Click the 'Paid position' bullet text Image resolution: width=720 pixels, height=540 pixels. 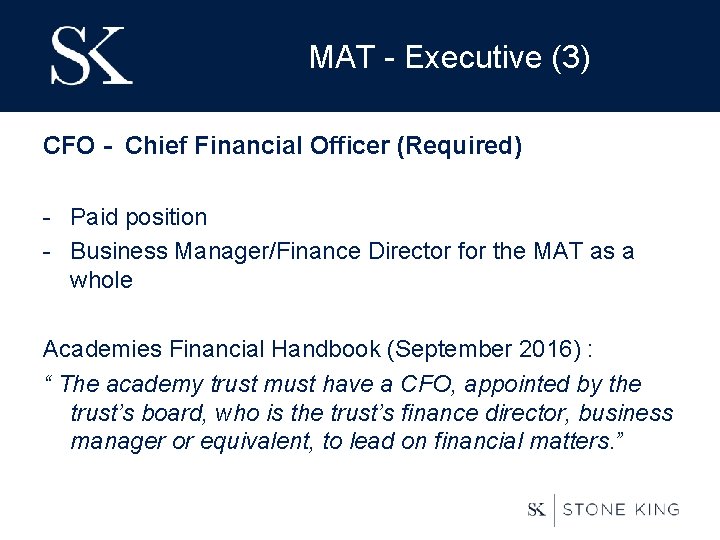click(x=138, y=217)
